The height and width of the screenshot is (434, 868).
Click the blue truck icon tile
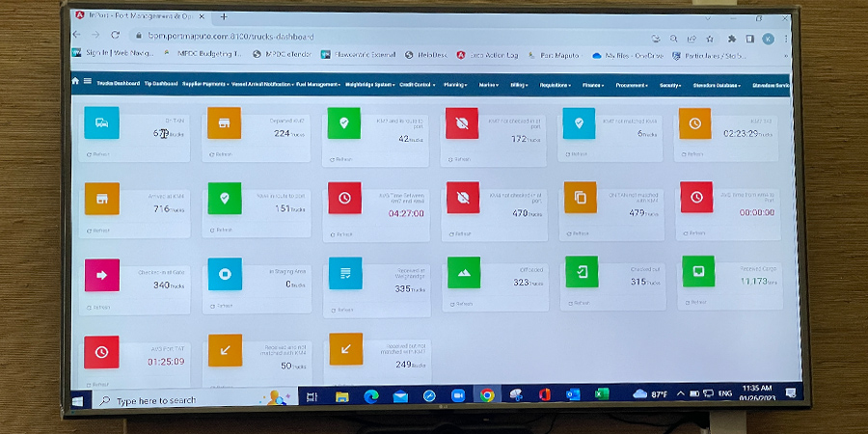point(100,122)
